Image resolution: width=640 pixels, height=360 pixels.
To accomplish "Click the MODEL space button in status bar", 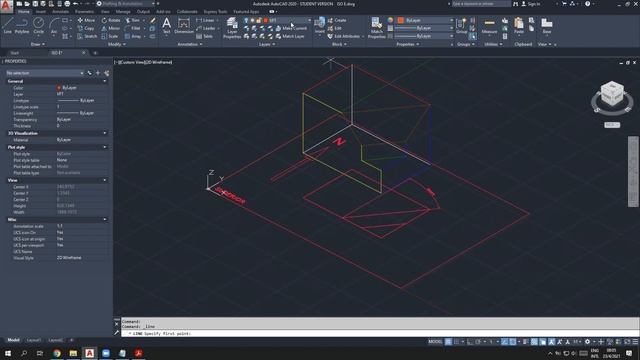I will pos(435,342).
